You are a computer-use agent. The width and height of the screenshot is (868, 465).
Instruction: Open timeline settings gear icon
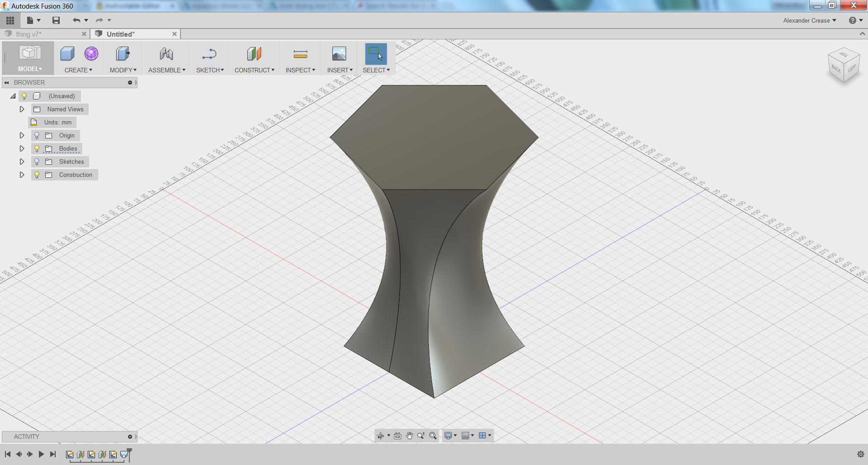[860, 454]
